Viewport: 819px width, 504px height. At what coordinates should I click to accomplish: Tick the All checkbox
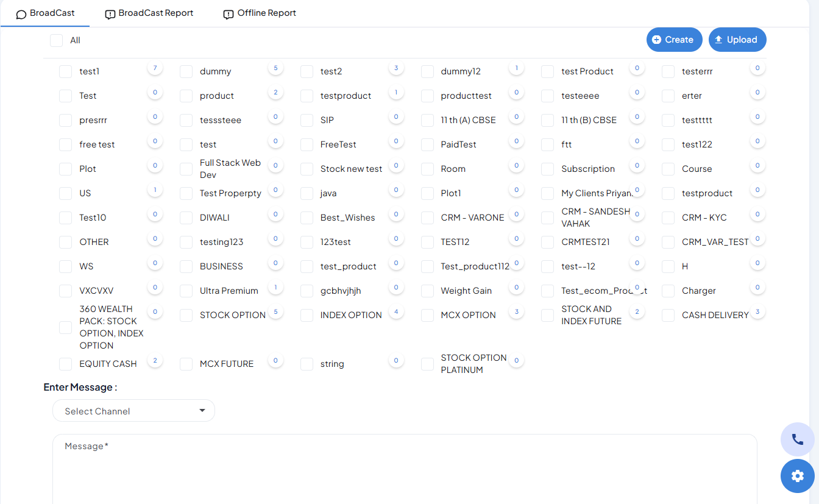pyautogui.click(x=57, y=41)
